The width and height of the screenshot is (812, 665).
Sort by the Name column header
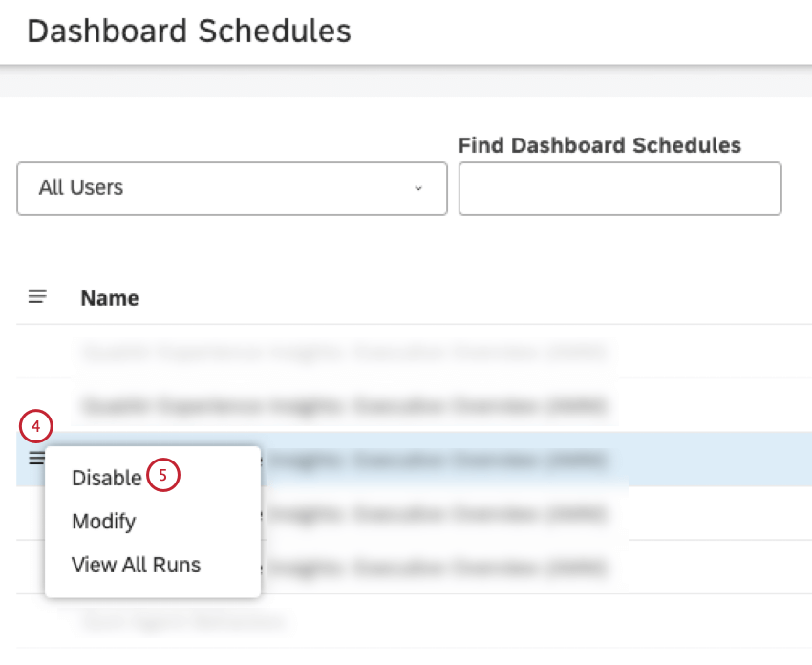coord(110,298)
